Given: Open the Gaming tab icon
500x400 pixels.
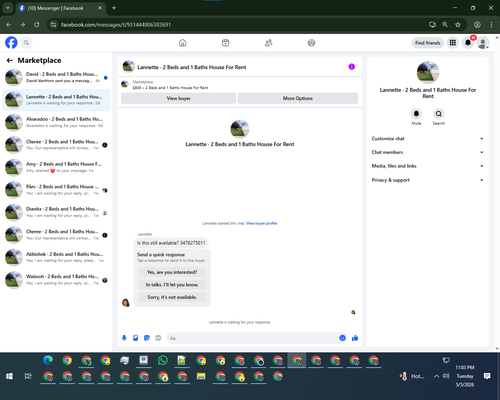Looking at the screenshot, I should (311, 43).
